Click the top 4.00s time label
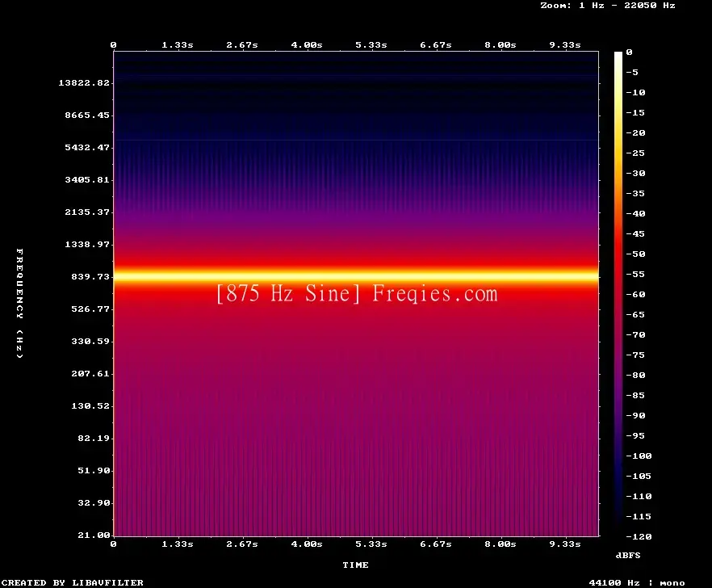This screenshot has height=588, width=712. click(307, 45)
